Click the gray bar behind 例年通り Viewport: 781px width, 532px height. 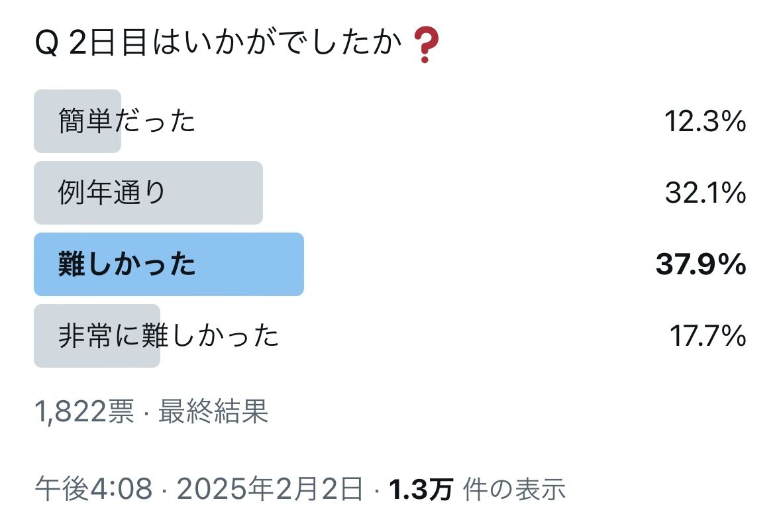pyautogui.click(x=148, y=193)
